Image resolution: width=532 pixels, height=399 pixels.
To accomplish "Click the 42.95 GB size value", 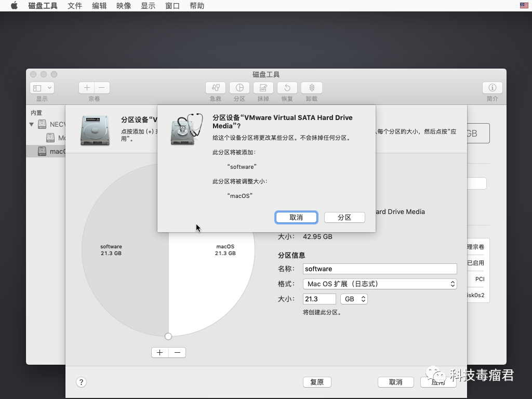I will tap(317, 236).
